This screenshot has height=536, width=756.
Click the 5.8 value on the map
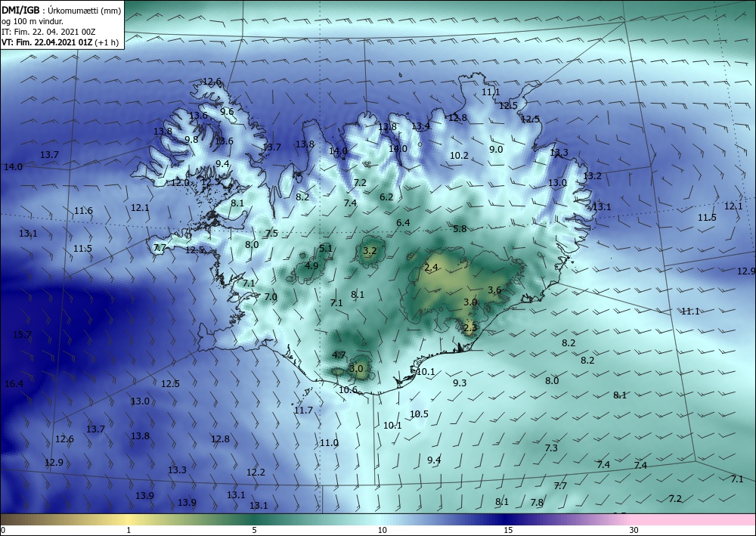(x=460, y=228)
